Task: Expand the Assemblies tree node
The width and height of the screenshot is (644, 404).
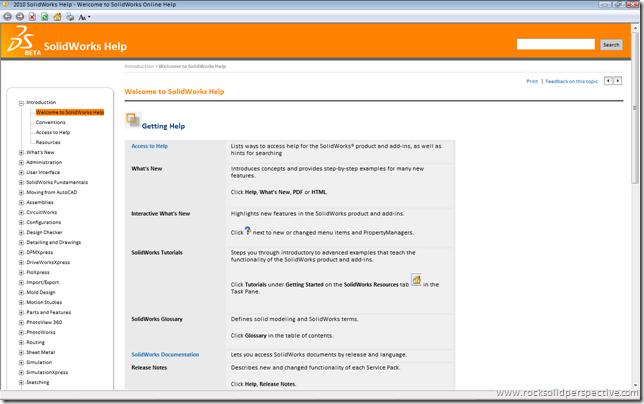Action: pyautogui.click(x=21, y=202)
